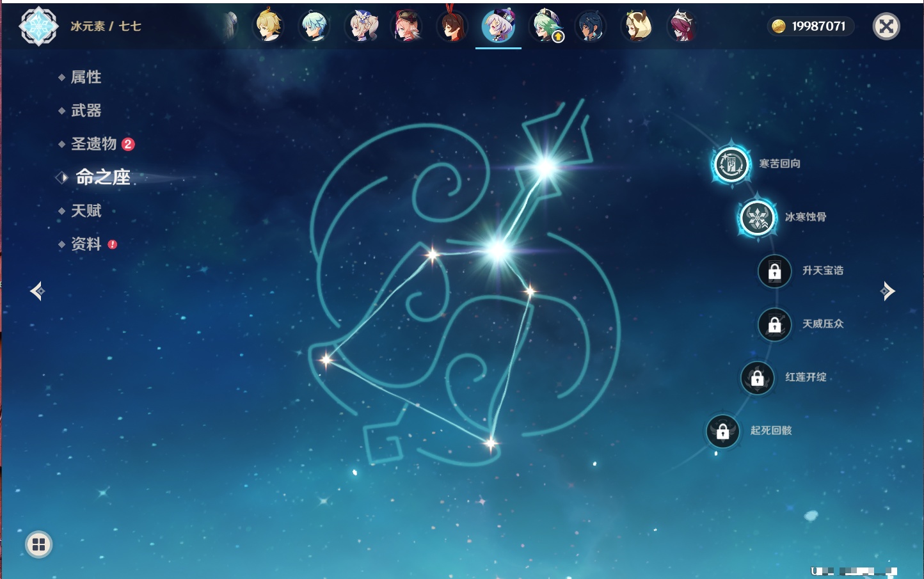
Task: Click locked 红莲开绽 constellation icon
Action: [x=758, y=378]
